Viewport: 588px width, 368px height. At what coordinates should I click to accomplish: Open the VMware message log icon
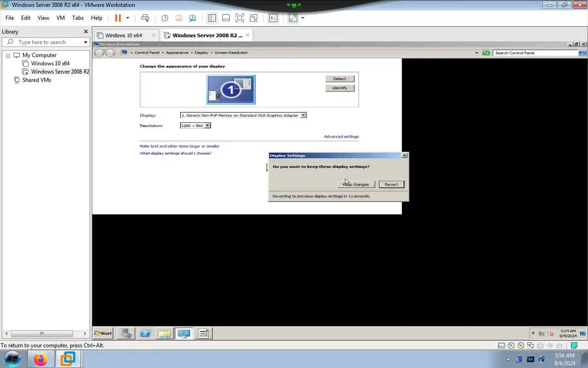574,345
